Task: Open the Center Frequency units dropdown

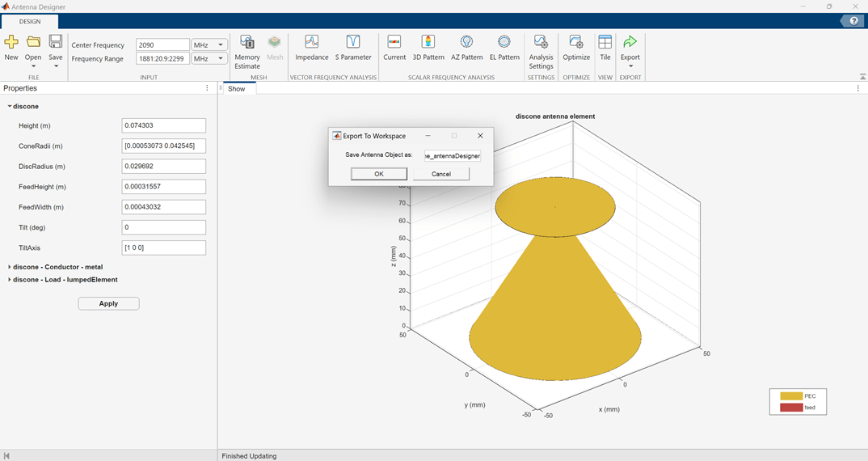Action: (209, 45)
